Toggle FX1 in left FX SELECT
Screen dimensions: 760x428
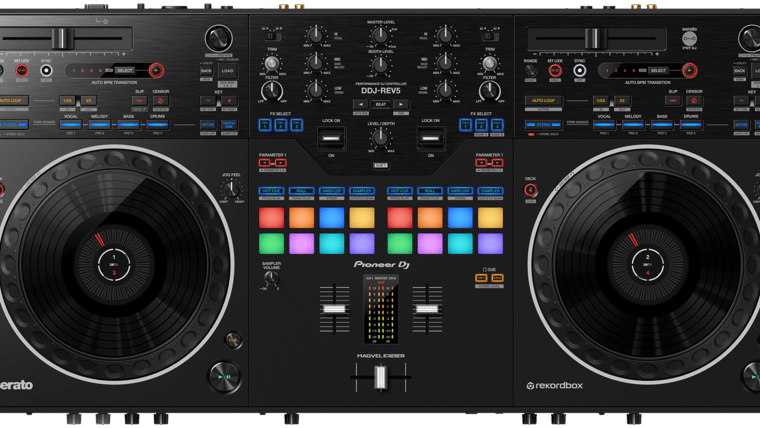coord(265,125)
